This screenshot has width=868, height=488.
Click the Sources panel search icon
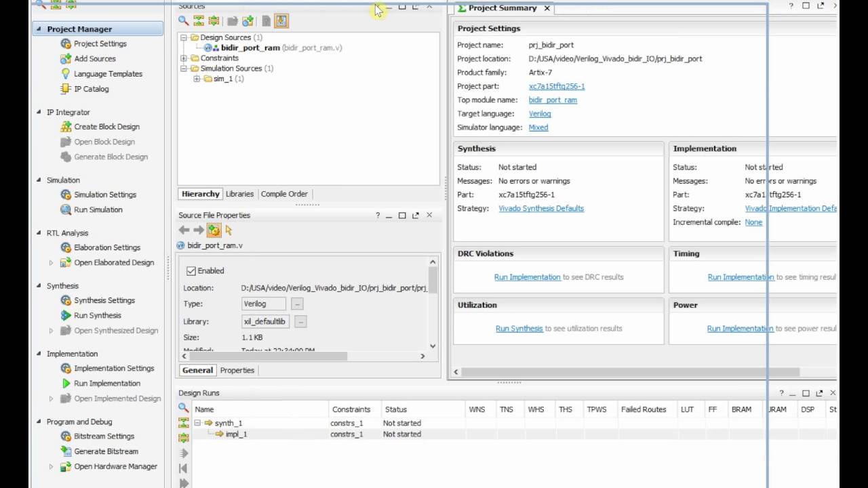pos(183,21)
